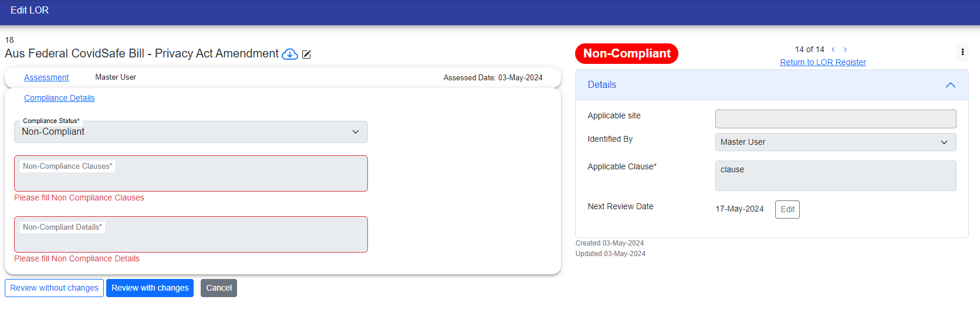Click Edit button beside Next Review Date

[x=787, y=209]
